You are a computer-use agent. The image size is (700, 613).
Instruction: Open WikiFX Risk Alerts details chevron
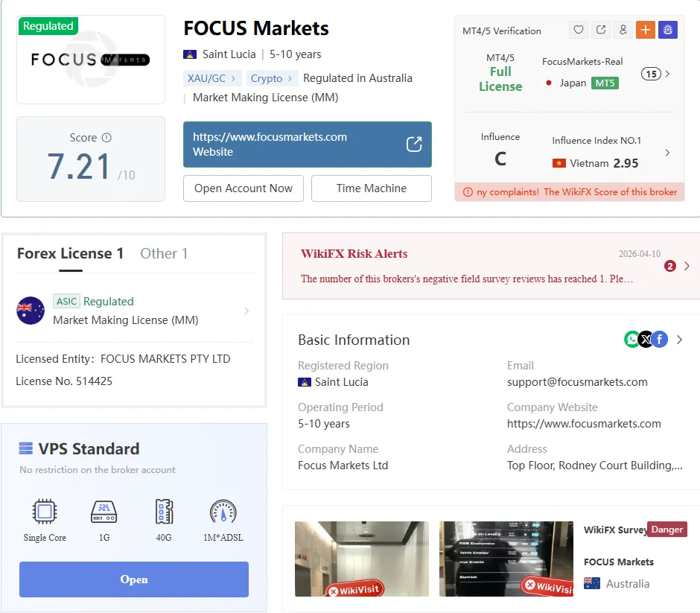[x=687, y=266]
